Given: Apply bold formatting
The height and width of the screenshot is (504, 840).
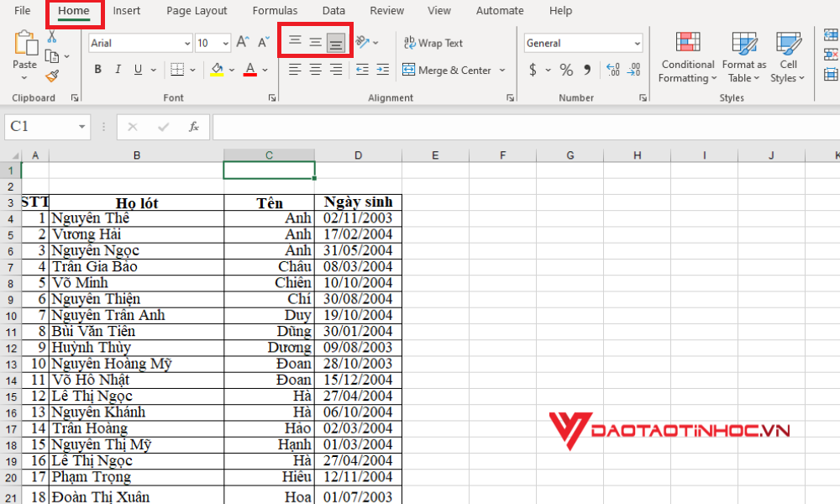Looking at the screenshot, I should 97,69.
